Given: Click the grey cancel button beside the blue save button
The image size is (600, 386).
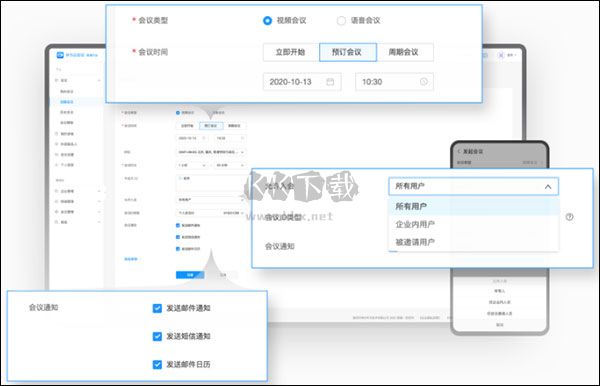Looking at the screenshot, I should tap(223, 275).
